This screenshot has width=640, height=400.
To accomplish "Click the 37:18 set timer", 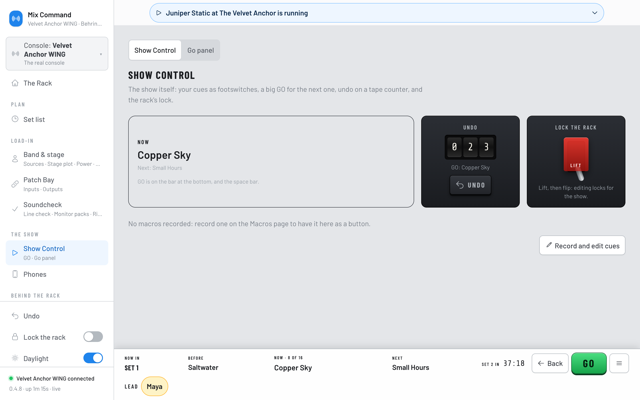I will [513, 363].
